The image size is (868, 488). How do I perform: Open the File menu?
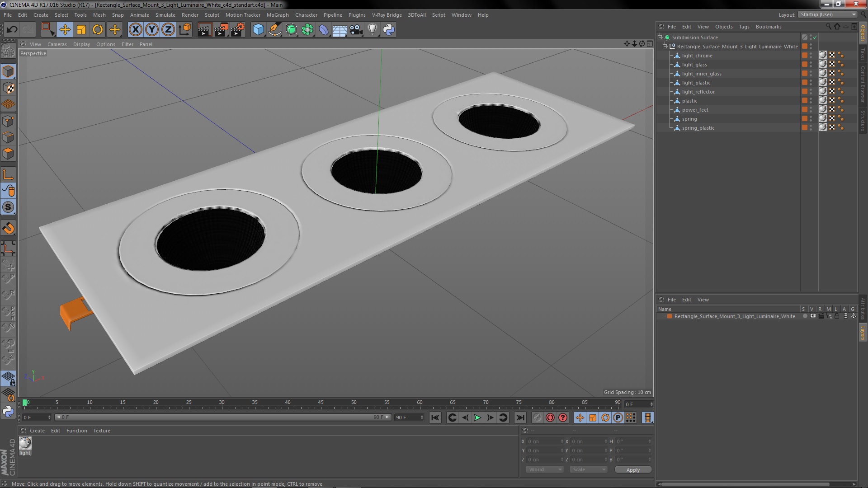8,15
